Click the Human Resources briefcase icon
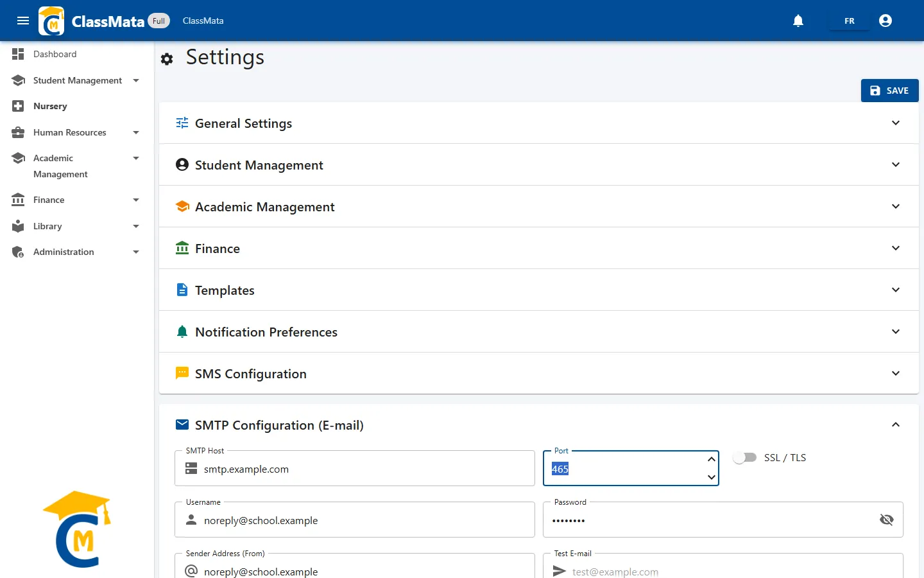The width and height of the screenshot is (924, 578). coord(18,132)
